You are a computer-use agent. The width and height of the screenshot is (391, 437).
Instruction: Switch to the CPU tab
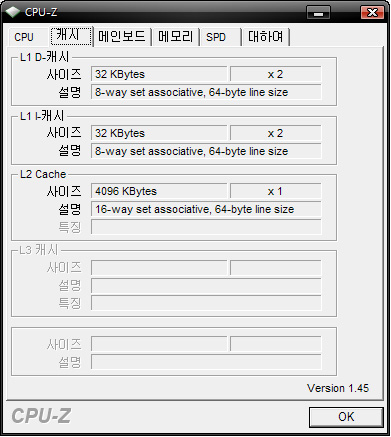[24, 37]
